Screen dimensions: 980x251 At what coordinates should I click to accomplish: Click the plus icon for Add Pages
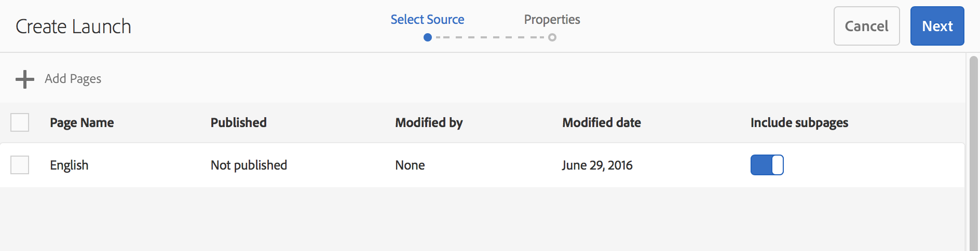tap(24, 79)
